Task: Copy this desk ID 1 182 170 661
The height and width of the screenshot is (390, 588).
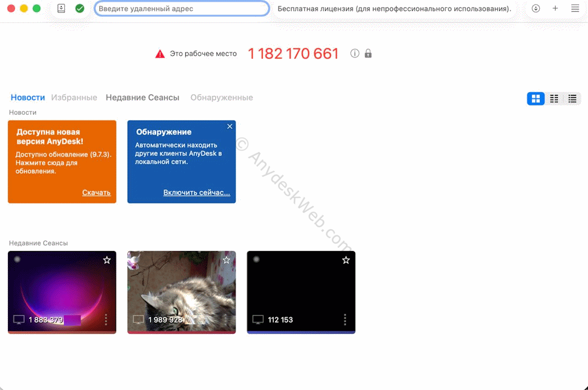Action: point(293,54)
